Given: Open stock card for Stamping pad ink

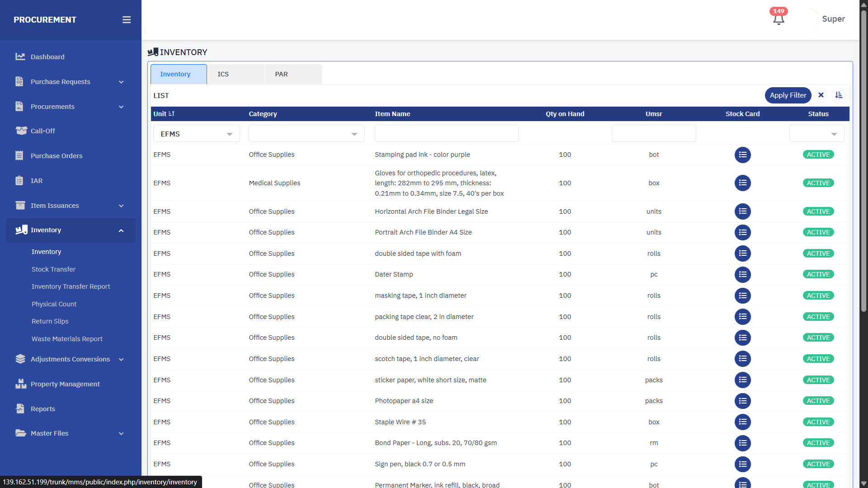Looking at the screenshot, I should [742, 155].
